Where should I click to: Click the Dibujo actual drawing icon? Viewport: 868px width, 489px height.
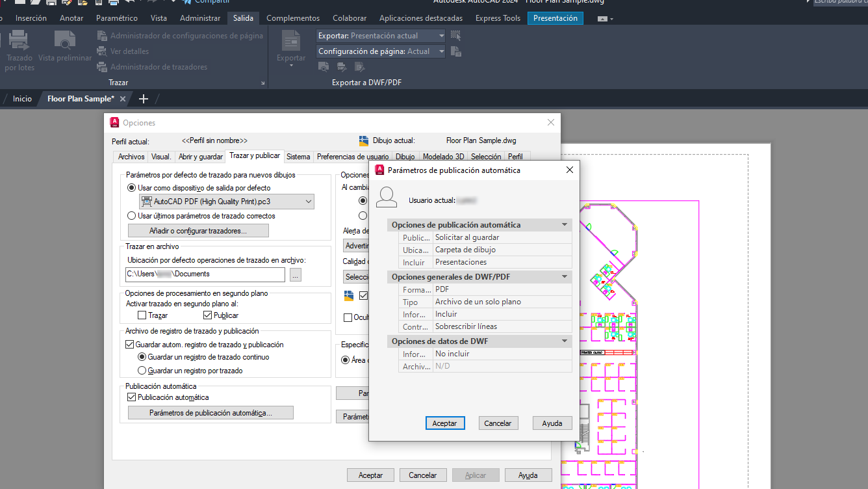[x=364, y=140]
